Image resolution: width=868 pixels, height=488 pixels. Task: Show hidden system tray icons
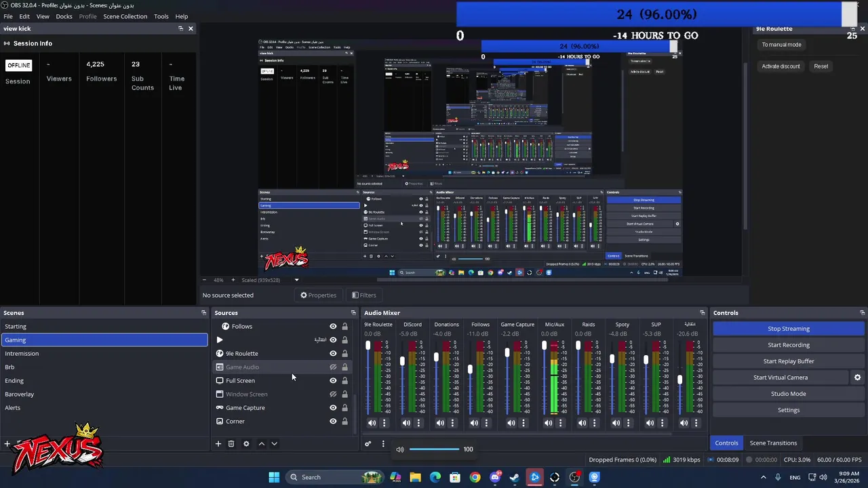click(x=764, y=477)
